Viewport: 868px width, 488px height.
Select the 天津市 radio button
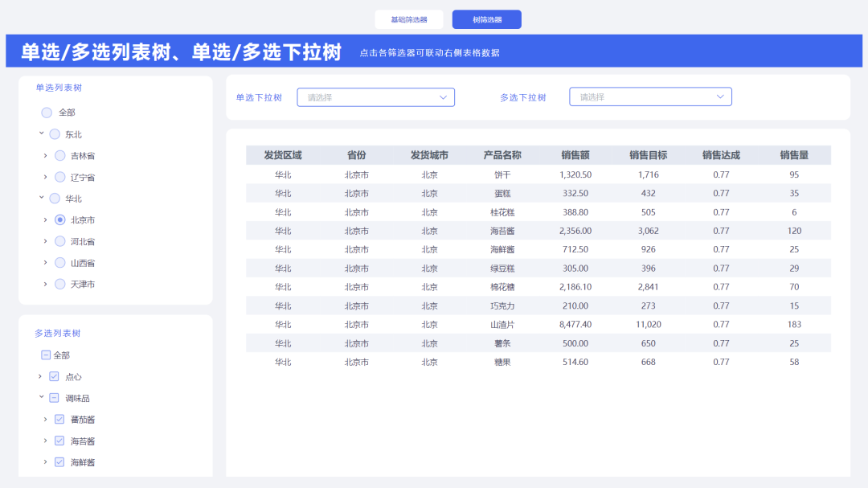(60, 284)
